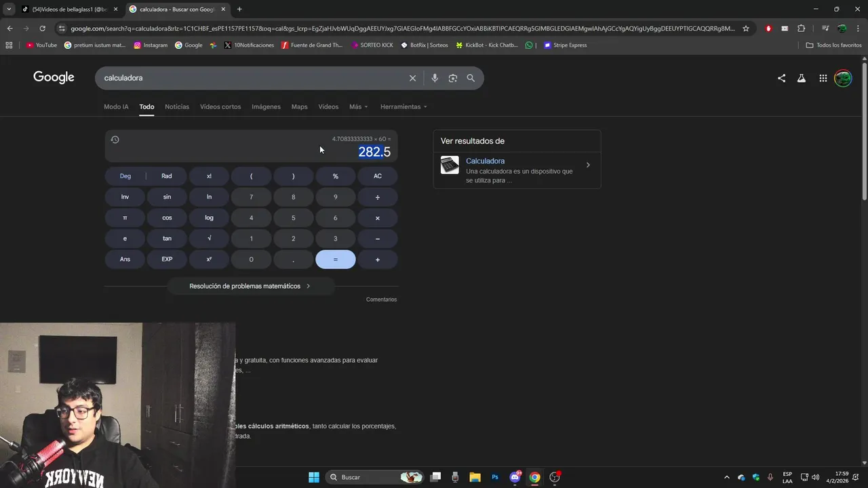868x488 pixels.
Task: Open the Stripe Express bookmark
Action: click(566, 45)
